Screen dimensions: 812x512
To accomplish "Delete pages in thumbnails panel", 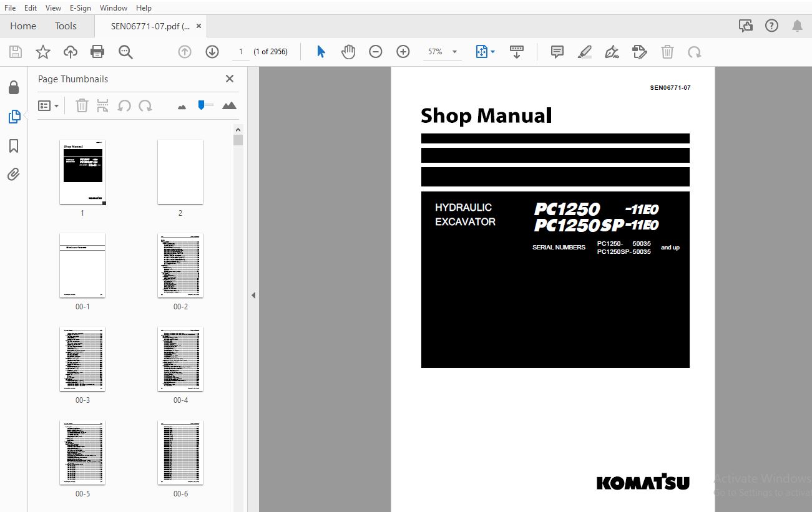I will click(82, 105).
